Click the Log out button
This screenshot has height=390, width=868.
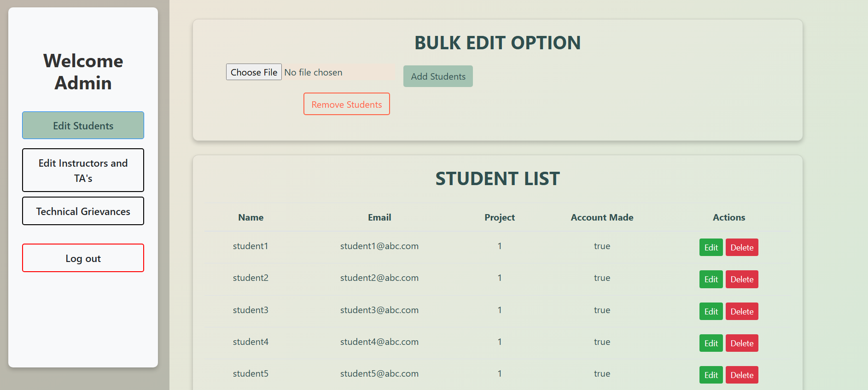point(83,258)
